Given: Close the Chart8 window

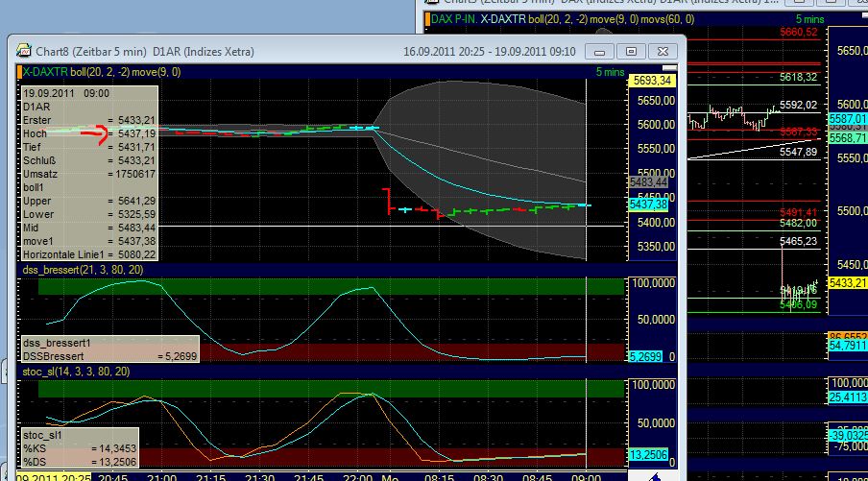Looking at the screenshot, I should coord(663,52).
